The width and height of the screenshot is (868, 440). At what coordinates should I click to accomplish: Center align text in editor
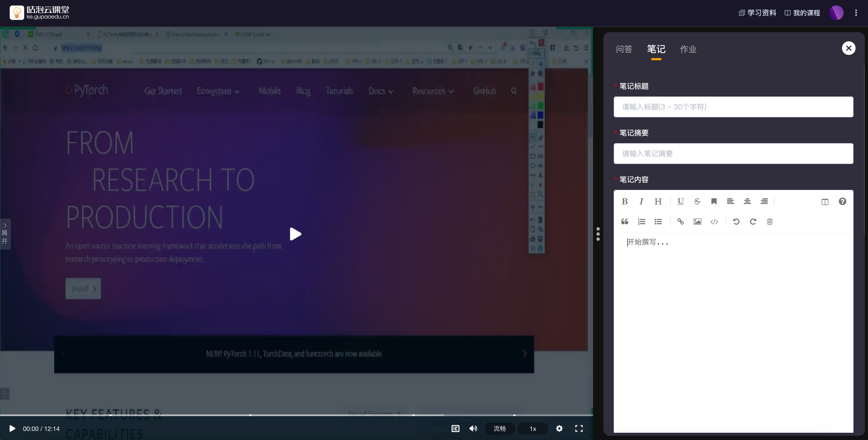747,202
